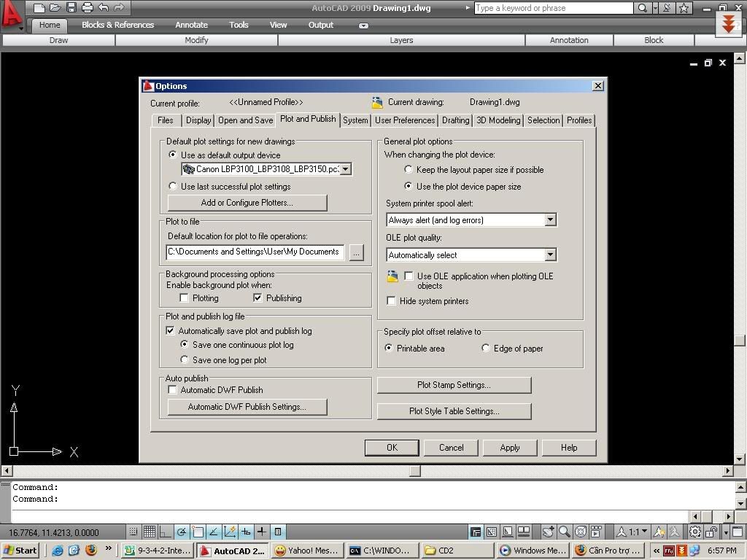Open the default output device dropdown
This screenshot has width=747, height=560.
click(346, 169)
